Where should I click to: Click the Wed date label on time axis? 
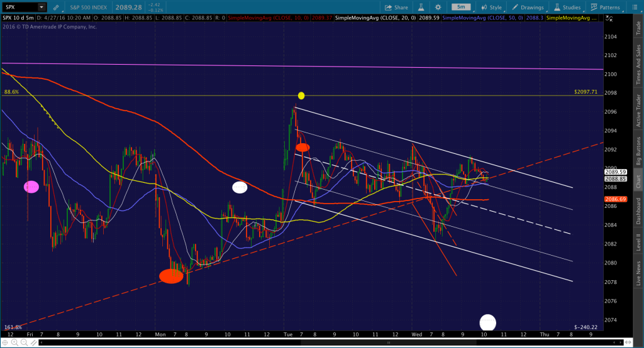coord(417,334)
